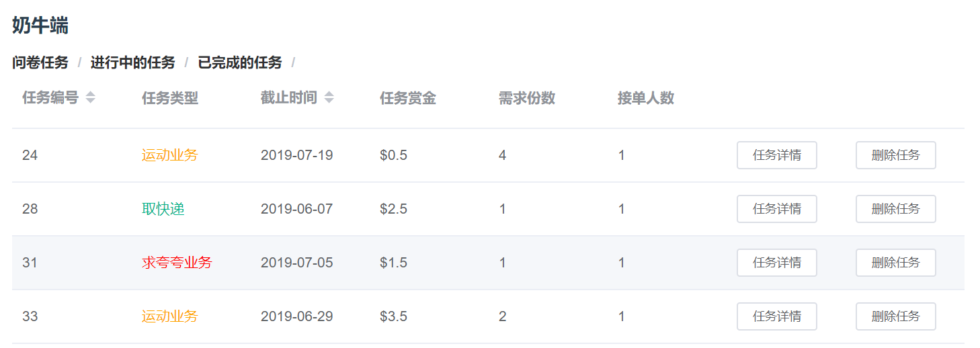This screenshot has width=980, height=348.
Task: Go to 已完成的任务 tab
Action: coord(240,63)
